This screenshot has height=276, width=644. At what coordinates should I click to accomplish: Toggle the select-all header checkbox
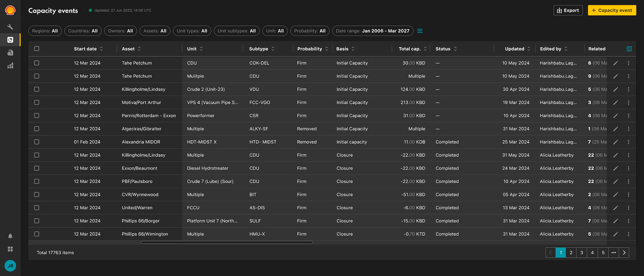(37, 49)
